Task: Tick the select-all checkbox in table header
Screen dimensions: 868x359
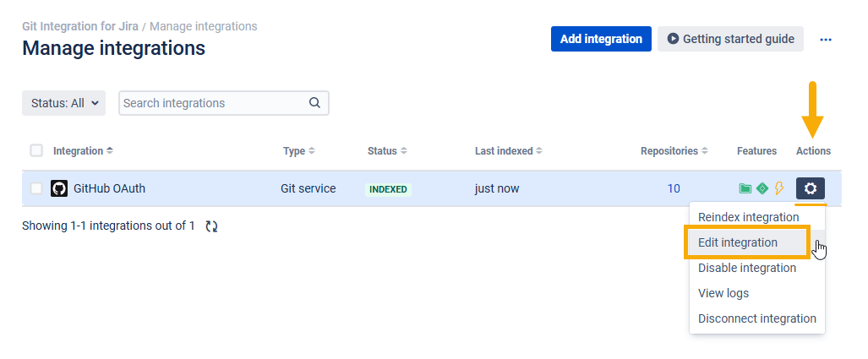Action: pos(36,150)
